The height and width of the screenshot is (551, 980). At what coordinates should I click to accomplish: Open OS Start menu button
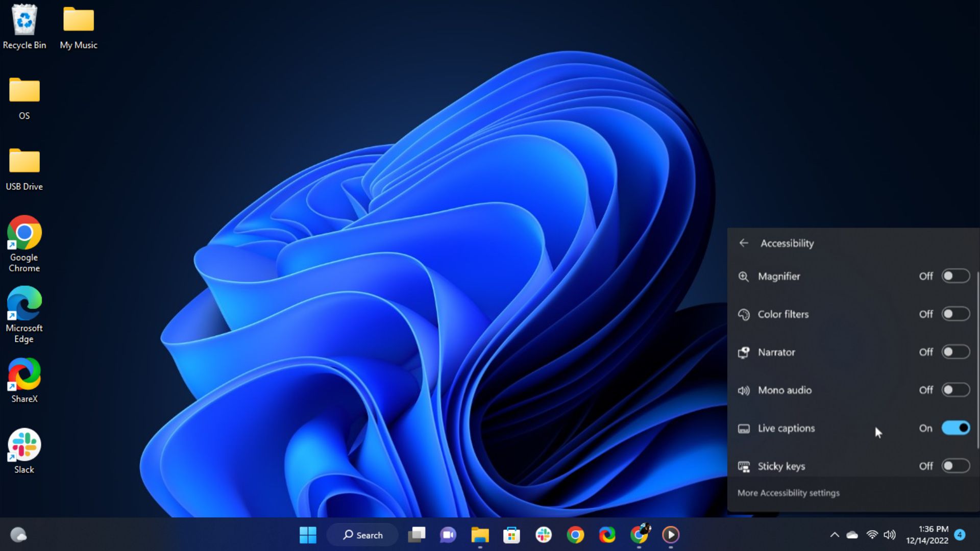pyautogui.click(x=308, y=535)
